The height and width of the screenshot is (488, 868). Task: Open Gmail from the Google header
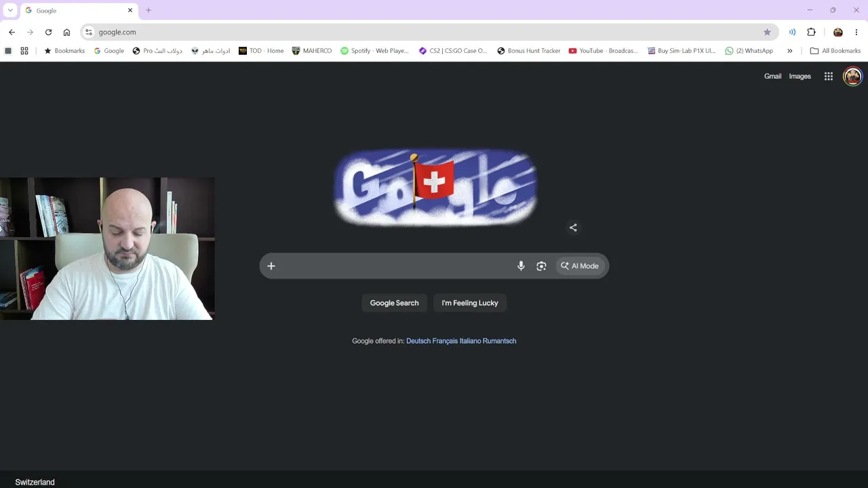click(773, 77)
